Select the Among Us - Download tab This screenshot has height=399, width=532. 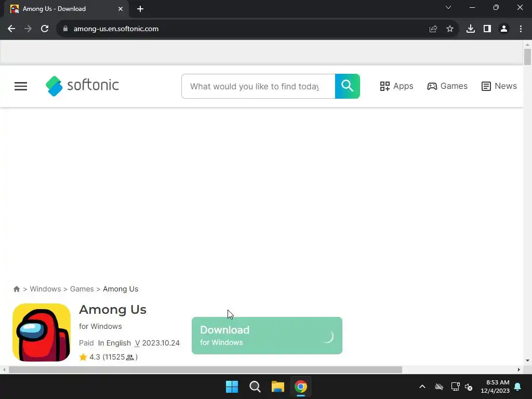coord(66,9)
